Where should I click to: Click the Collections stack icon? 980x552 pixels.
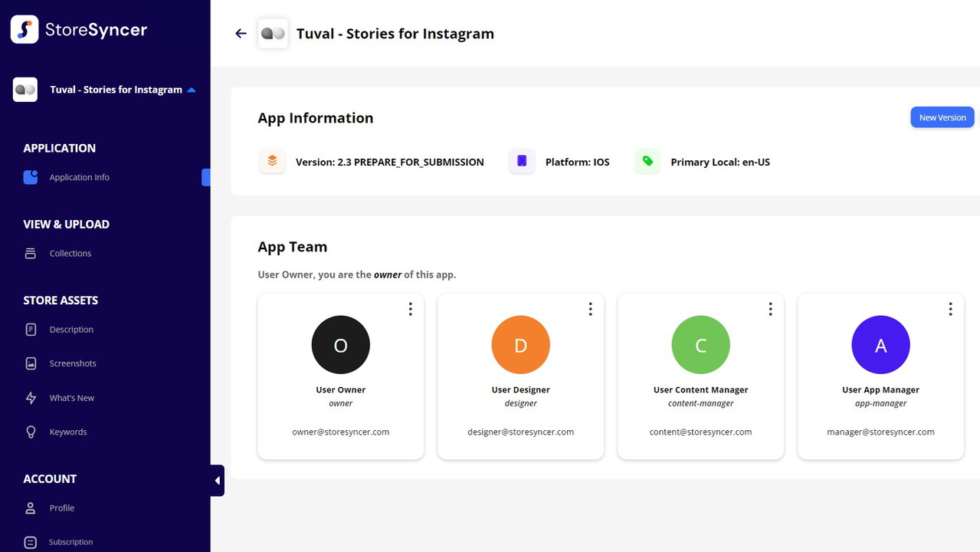coord(31,253)
